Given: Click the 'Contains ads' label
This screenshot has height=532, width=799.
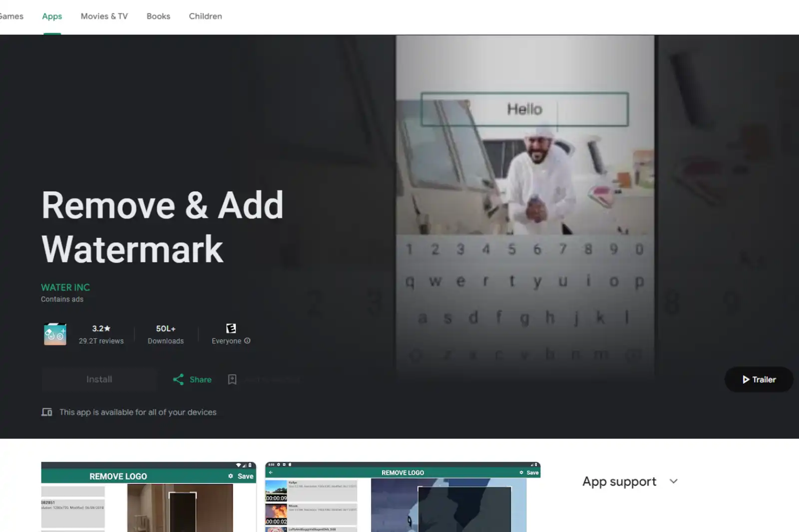Looking at the screenshot, I should (62, 299).
